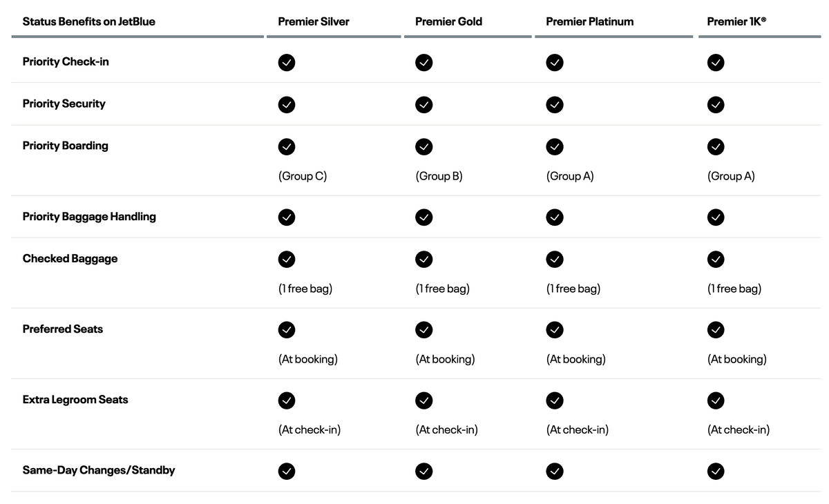
Task: Click Premier Platinum Priority Boarding checkmark
Action: point(555,147)
